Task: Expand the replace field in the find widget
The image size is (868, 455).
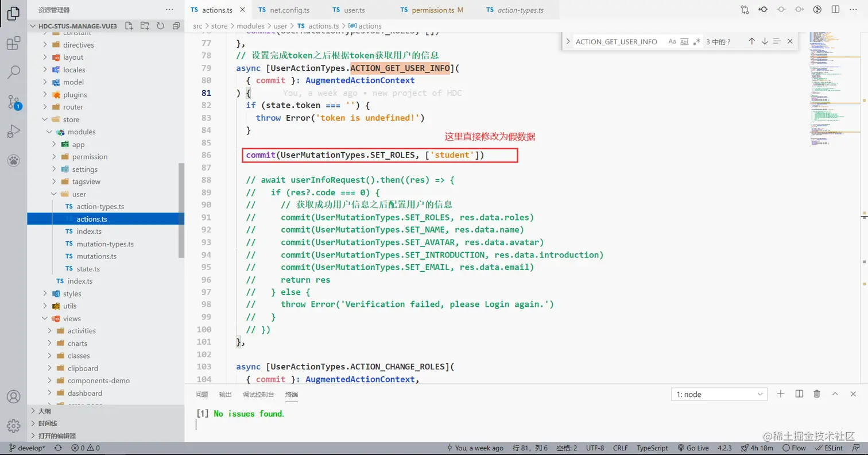Action: pos(568,41)
